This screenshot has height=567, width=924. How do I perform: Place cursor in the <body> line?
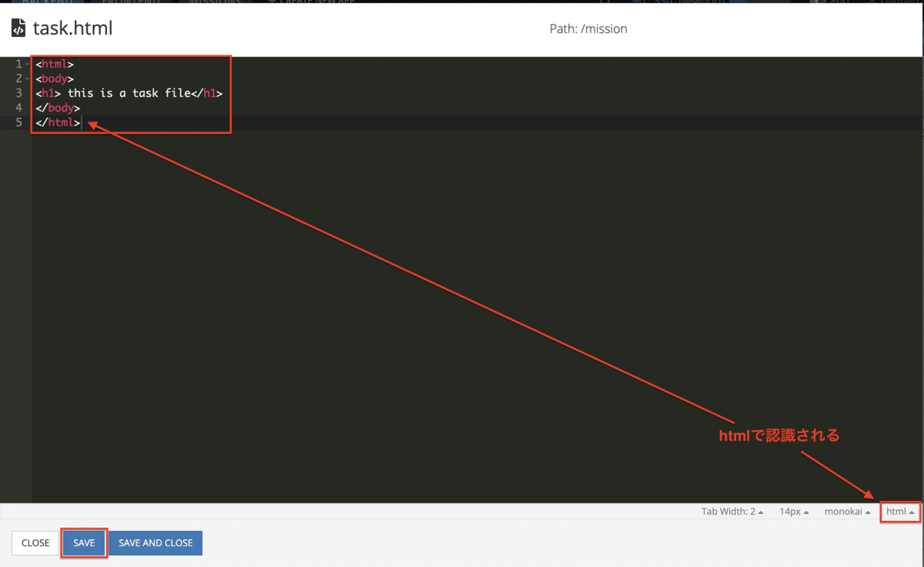pos(55,79)
